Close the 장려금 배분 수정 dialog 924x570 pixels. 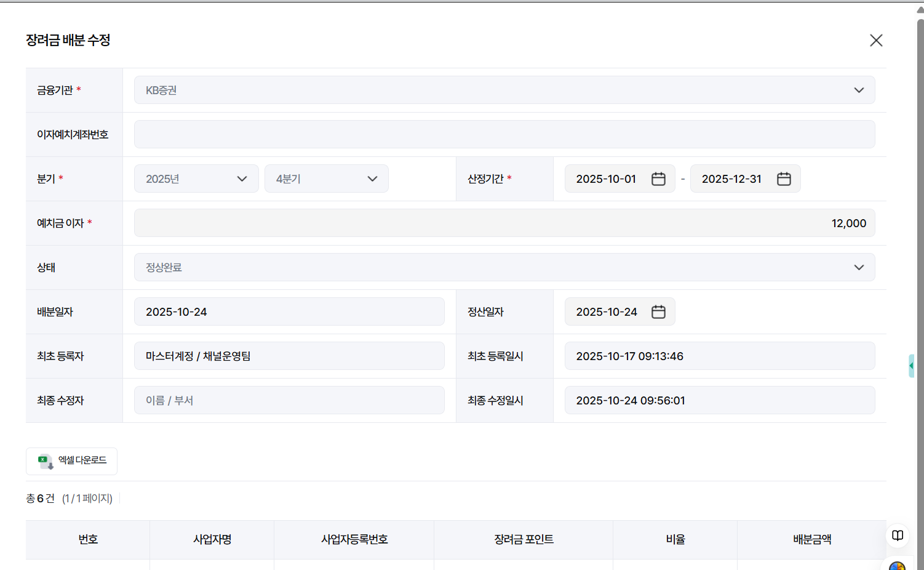(876, 41)
